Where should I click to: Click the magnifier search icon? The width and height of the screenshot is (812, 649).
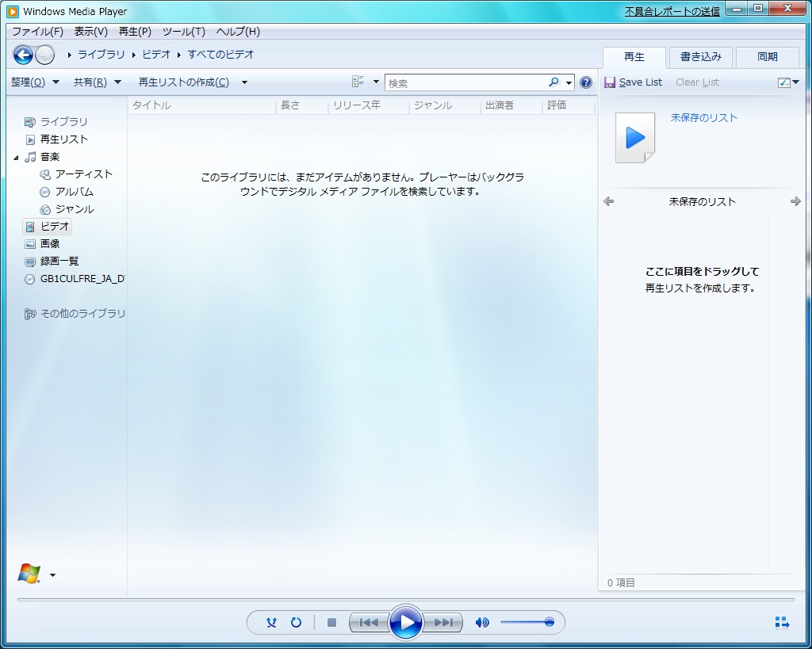coord(554,82)
